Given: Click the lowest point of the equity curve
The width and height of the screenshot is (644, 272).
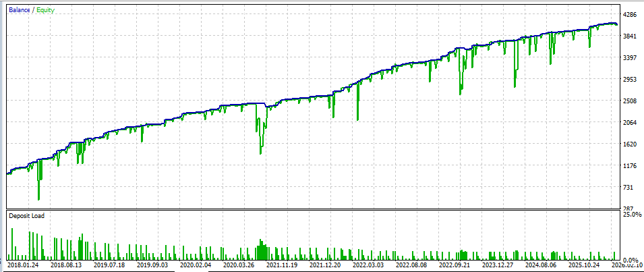Looking at the screenshot, I should 38,200.
